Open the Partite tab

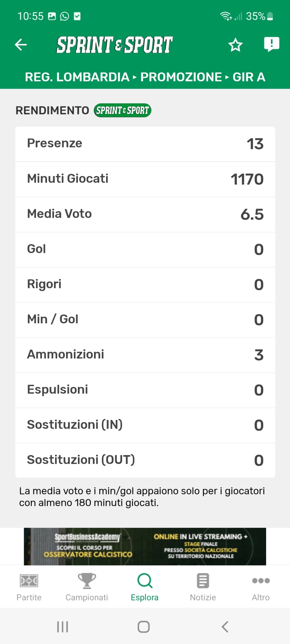[29, 587]
